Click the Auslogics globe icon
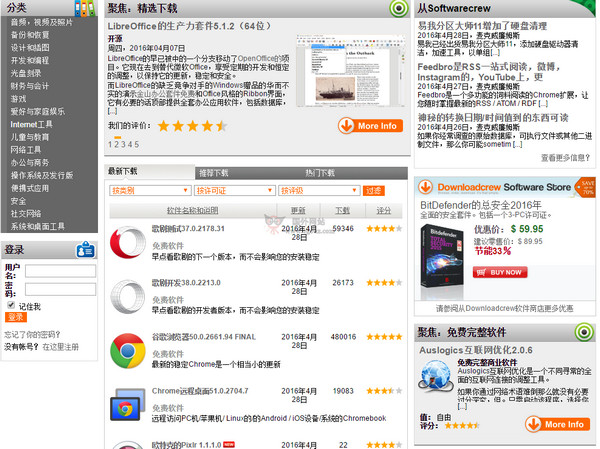Viewport: 600px width, 449px height. pos(436,376)
